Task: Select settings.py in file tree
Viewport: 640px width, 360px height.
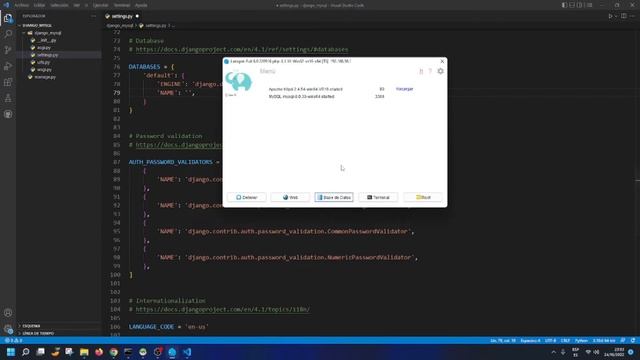Action: tap(47, 55)
